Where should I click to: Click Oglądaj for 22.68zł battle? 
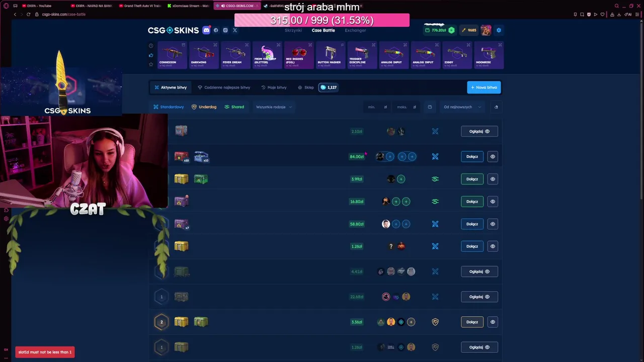pyautogui.click(x=479, y=297)
